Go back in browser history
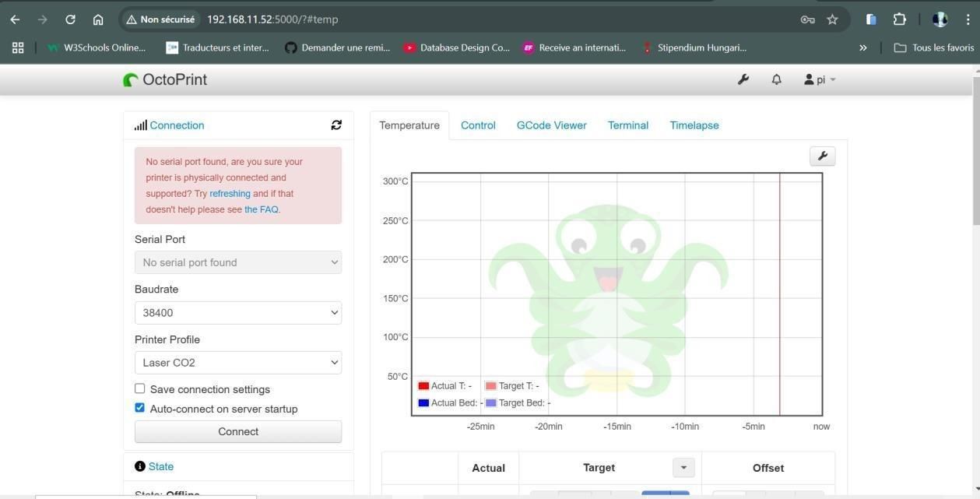This screenshot has height=499, width=980. coord(15,19)
